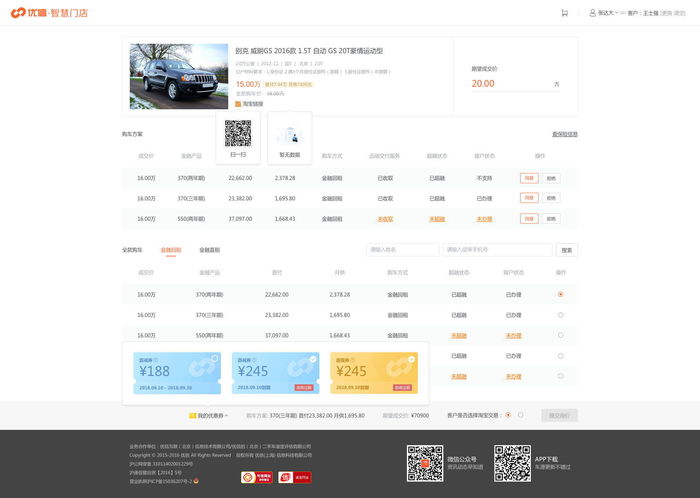Select radio button for 370(三年期) finance row

click(560, 315)
